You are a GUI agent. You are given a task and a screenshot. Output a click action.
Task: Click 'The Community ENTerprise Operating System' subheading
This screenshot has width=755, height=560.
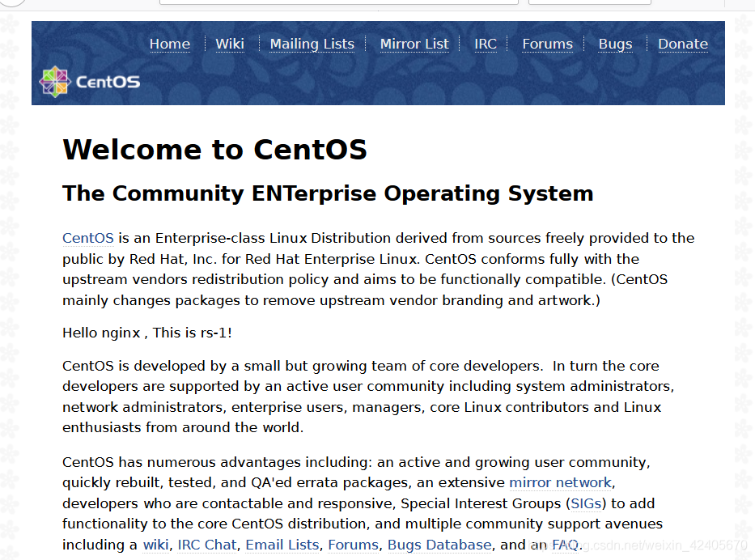click(328, 193)
